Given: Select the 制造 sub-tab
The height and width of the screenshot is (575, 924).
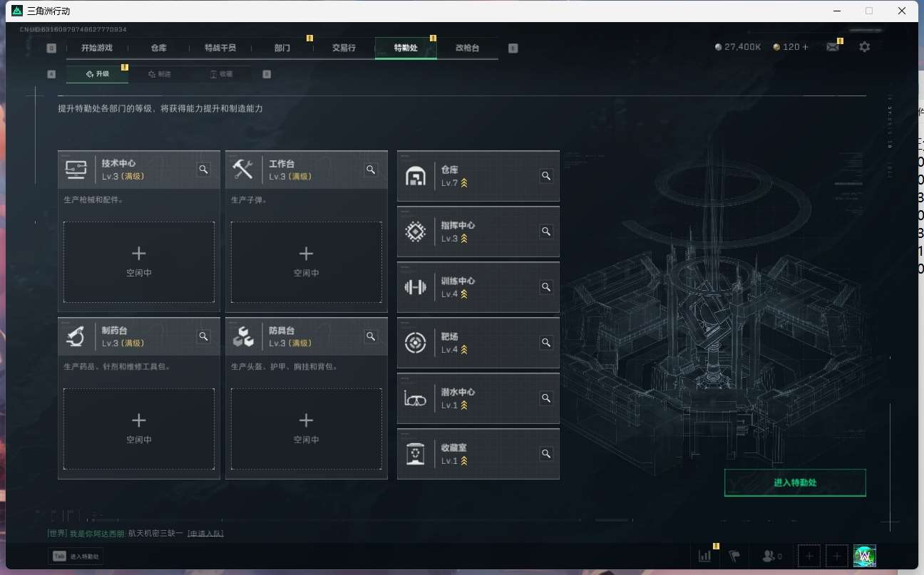Looking at the screenshot, I should point(160,74).
